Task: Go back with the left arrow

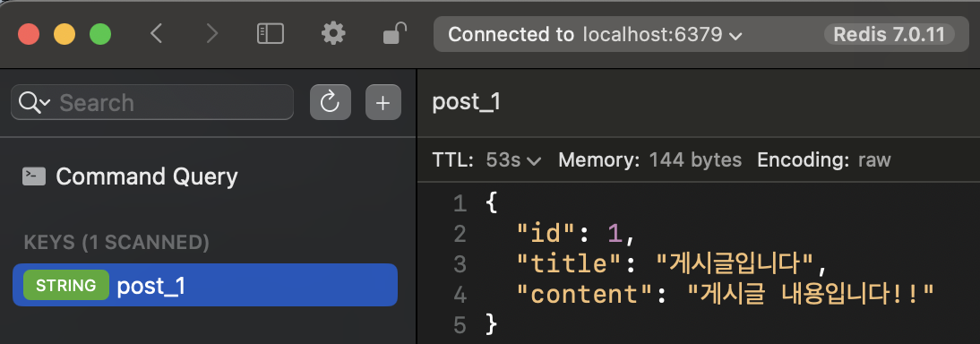Action: 156,34
